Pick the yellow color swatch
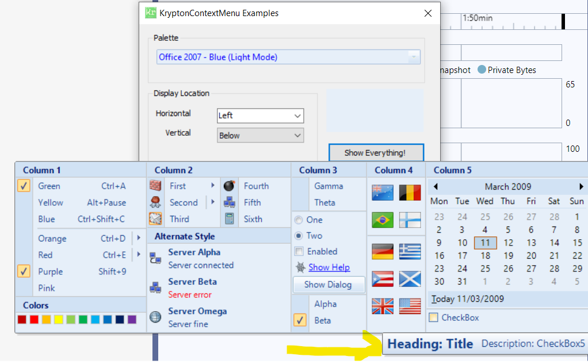The image size is (588, 364). coord(59,319)
